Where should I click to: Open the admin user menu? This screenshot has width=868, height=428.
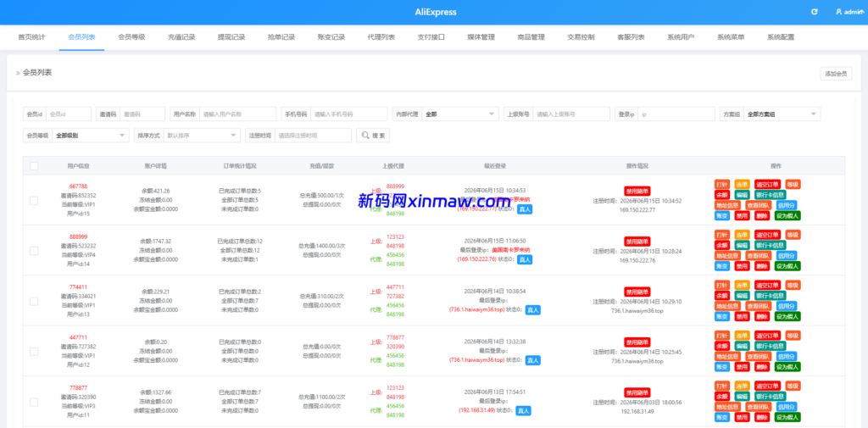coord(849,12)
